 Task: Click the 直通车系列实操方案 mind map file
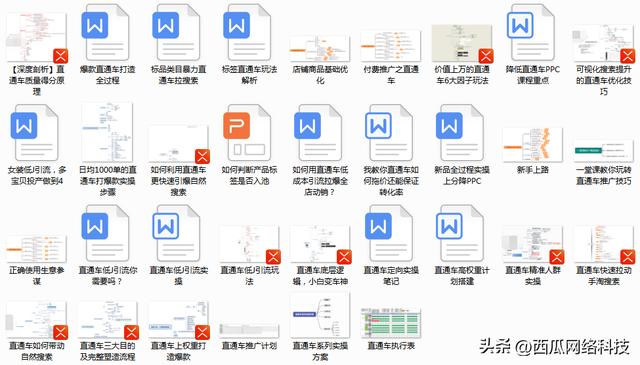click(320, 315)
